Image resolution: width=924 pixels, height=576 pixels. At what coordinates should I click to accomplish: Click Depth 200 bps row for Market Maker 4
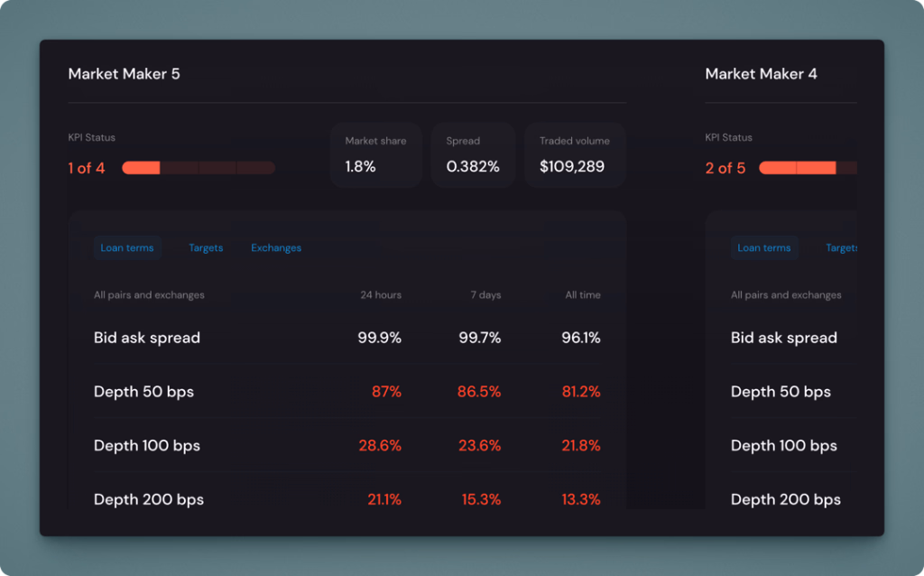point(784,499)
